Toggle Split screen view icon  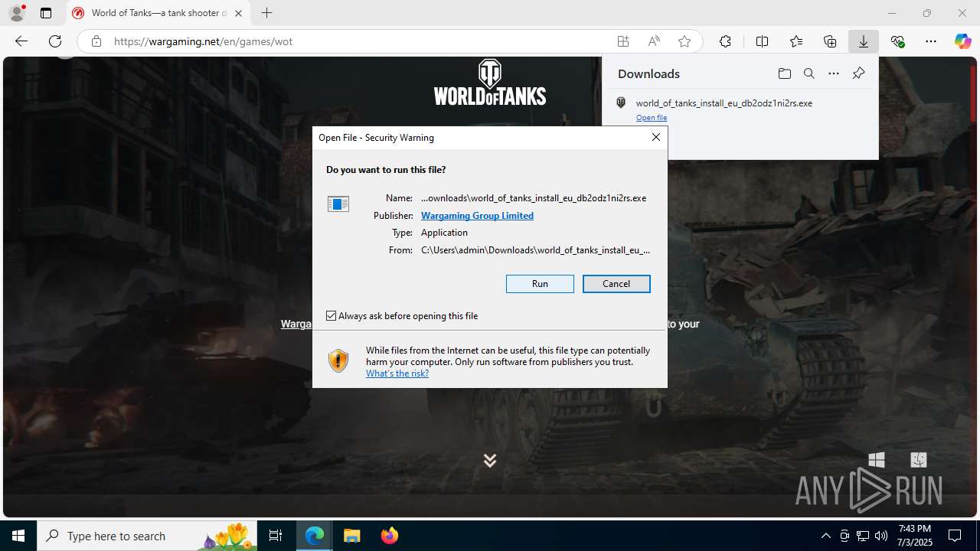point(762,41)
